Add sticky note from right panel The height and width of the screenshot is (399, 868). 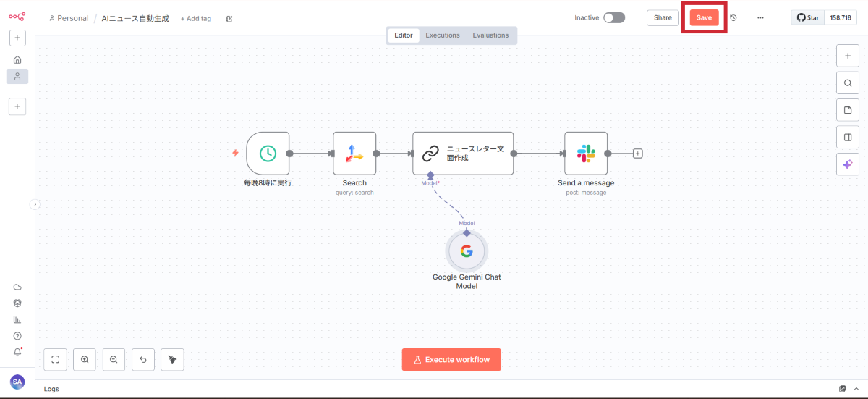[x=847, y=109]
